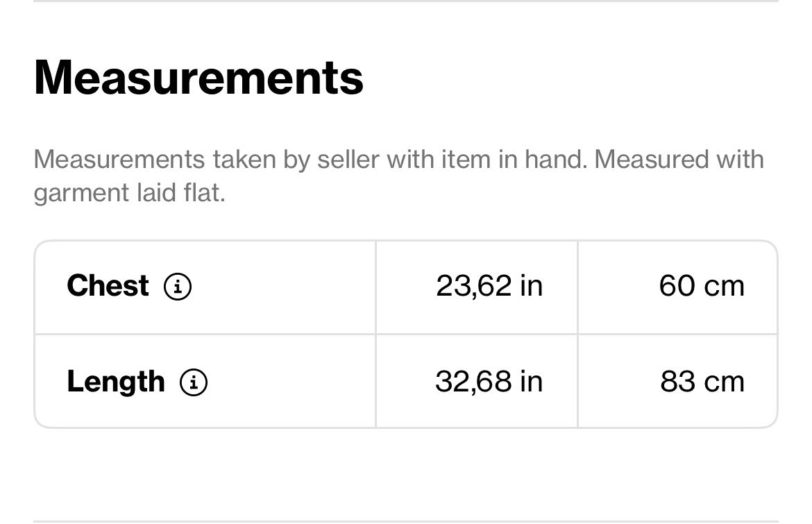Select the Chest row label

108,286
